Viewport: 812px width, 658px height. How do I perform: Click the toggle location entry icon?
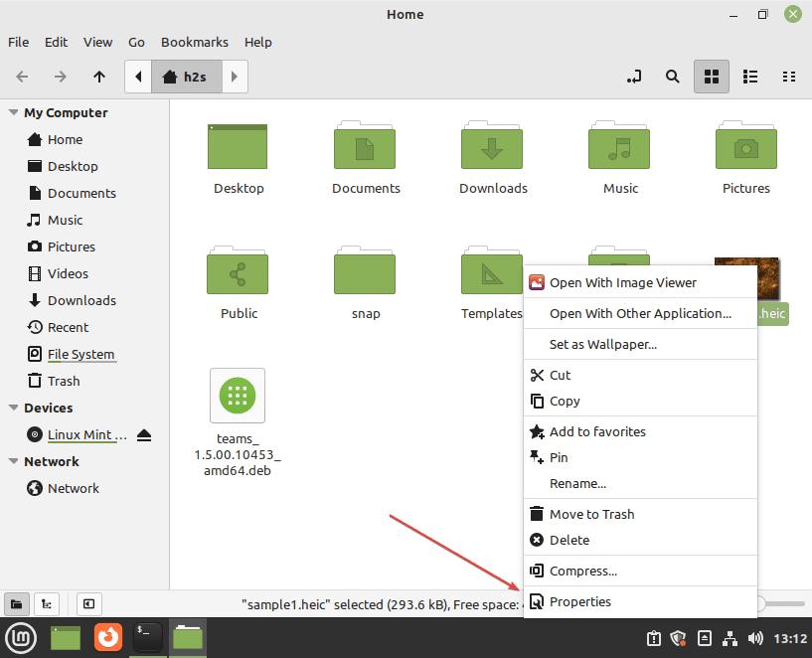click(x=634, y=77)
